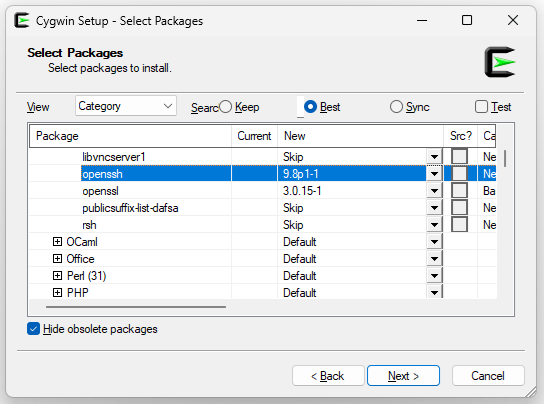Open the PHP category action dropdown
This screenshot has height=404, width=544.
434,292
